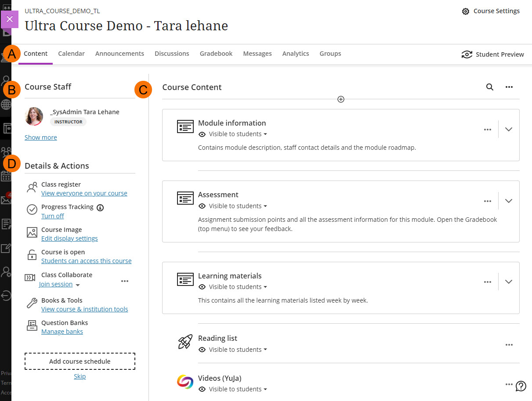The height and width of the screenshot is (401, 532).
Task: Click the Videos YuJa colorful logo
Action: click(x=185, y=382)
